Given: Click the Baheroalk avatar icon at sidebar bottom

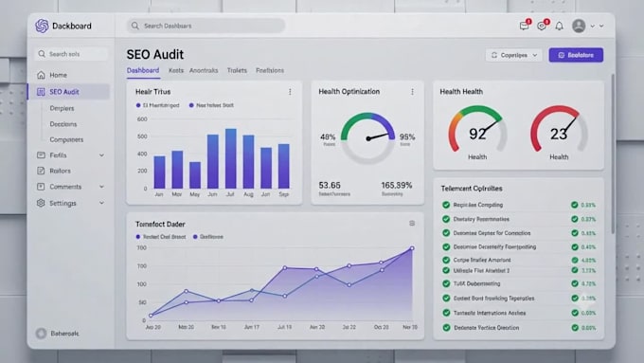Looking at the screenshot, I should point(41,333).
